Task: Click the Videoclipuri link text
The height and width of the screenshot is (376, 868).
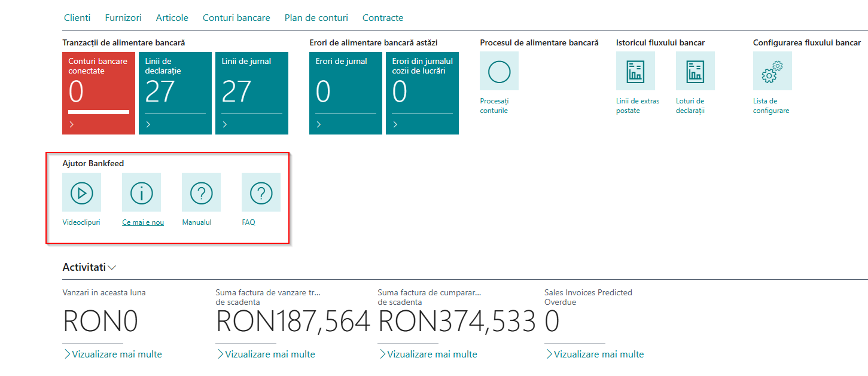Action: click(x=81, y=222)
